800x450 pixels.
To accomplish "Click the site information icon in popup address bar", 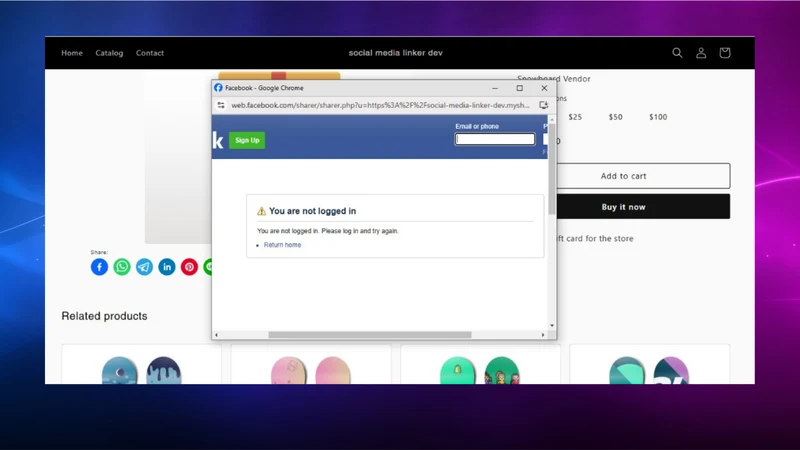I will pyautogui.click(x=221, y=105).
